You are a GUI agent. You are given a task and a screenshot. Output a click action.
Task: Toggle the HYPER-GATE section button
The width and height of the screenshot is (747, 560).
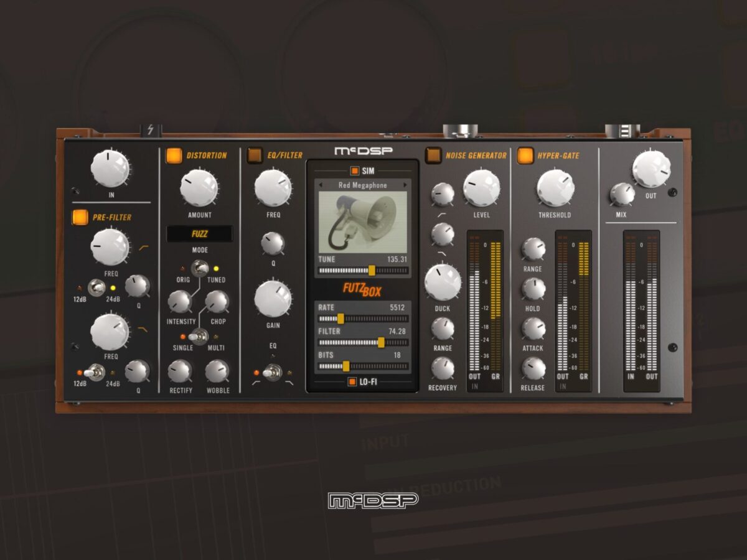coord(525,155)
